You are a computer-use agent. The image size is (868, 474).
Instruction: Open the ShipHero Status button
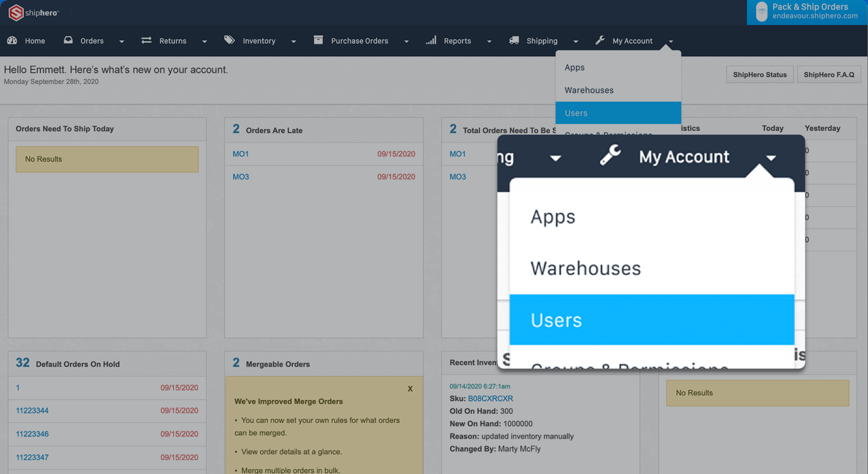[759, 75]
